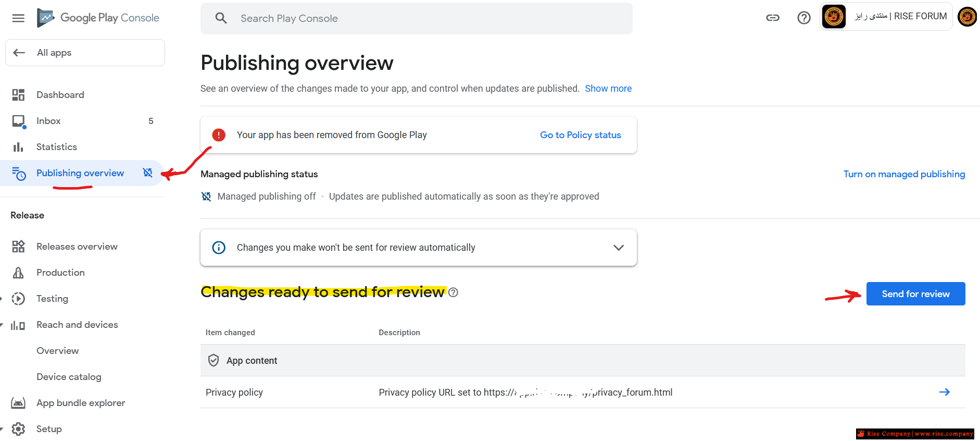
Task: Click the App content row label
Action: (252, 361)
